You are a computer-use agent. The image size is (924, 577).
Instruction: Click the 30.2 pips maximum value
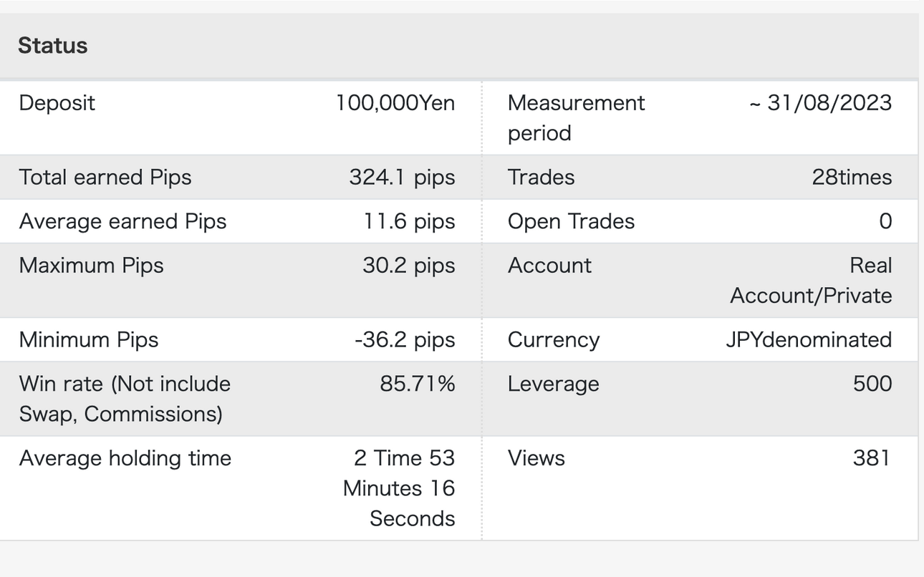(x=408, y=266)
